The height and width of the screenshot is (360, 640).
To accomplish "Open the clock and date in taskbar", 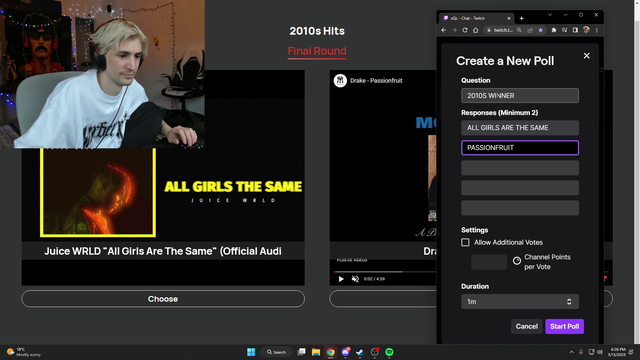I will pyautogui.click(x=617, y=352).
